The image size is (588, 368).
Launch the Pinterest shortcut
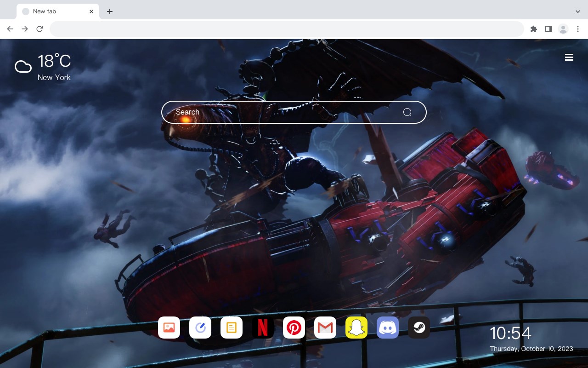(x=294, y=328)
